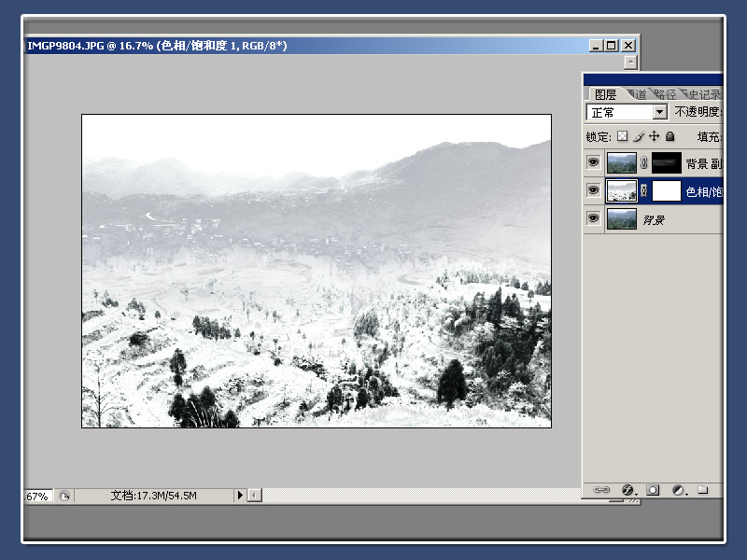Click the IMGP9804.JPG title bar text
The height and width of the screenshot is (560, 747).
(157, 46)
